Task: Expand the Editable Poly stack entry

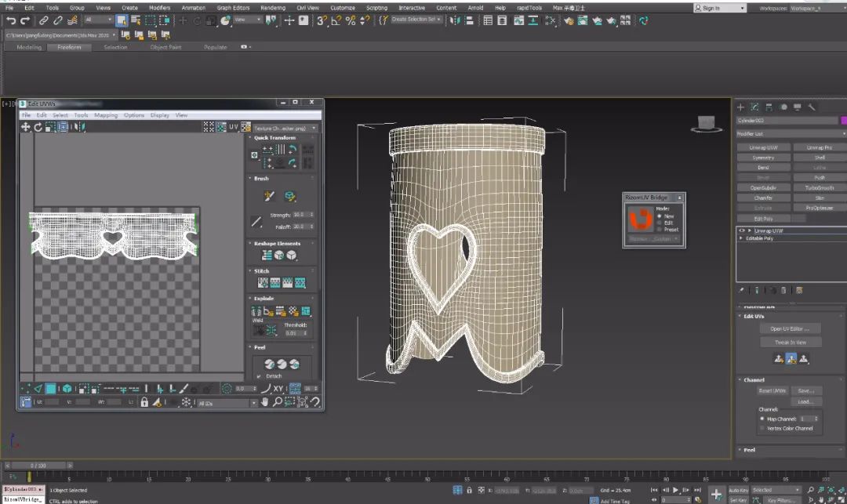Action: click(741, 238)
